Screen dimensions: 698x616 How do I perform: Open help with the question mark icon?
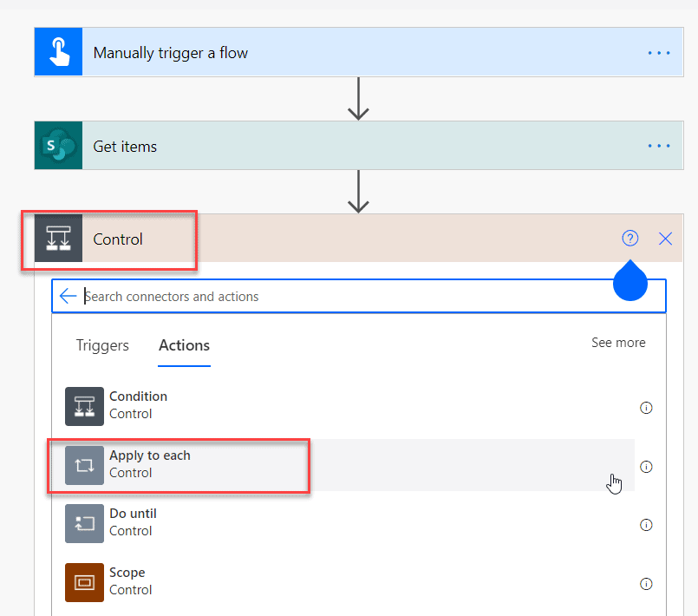(x=630, y=238)
